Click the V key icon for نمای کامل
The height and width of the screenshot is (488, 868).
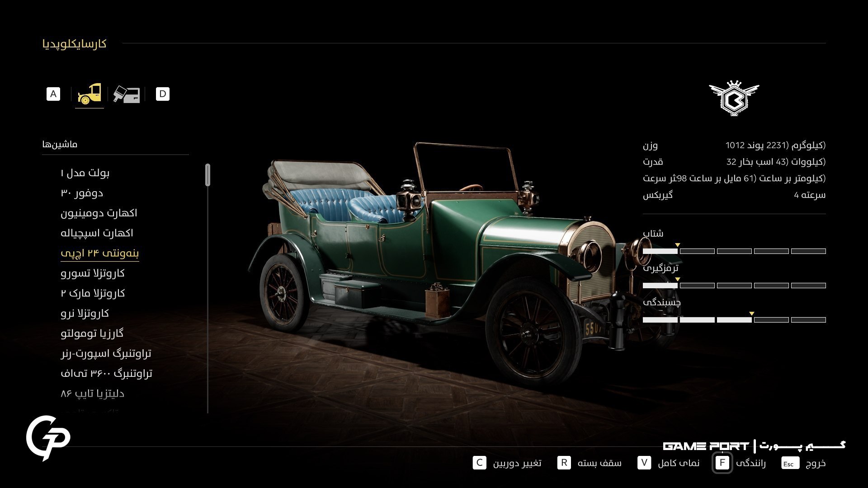[644, 463]
